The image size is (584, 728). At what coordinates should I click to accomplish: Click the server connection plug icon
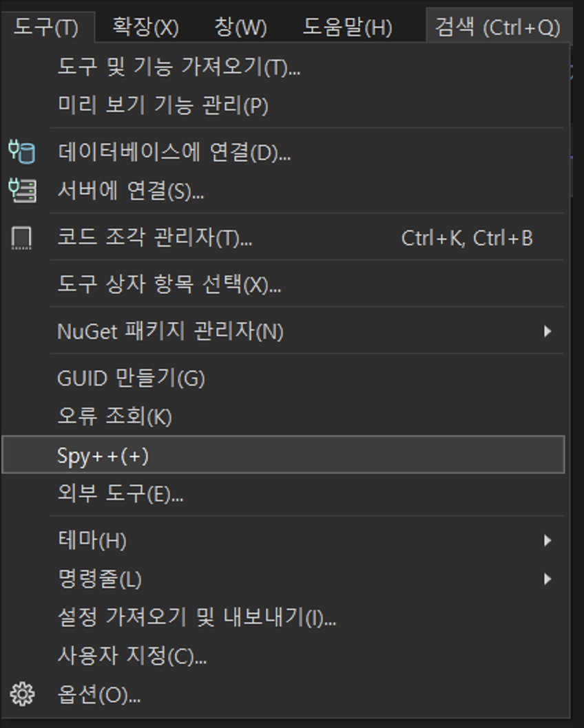[x=22, y=191]
